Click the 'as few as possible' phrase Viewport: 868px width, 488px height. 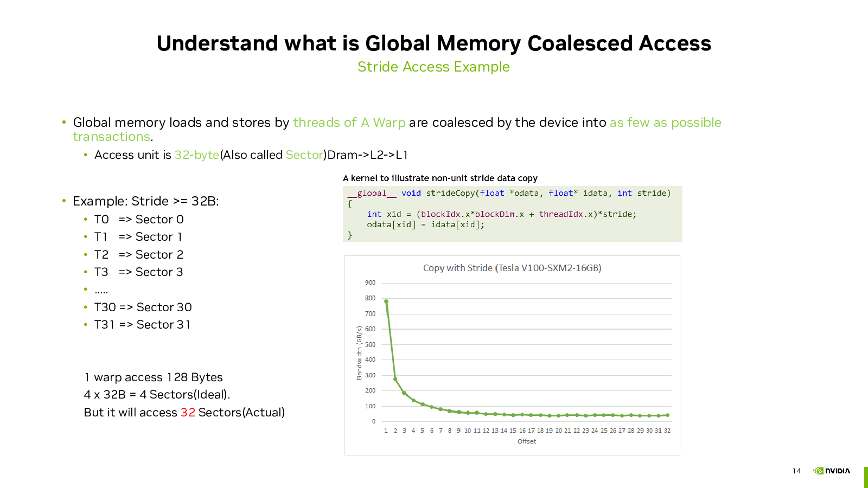(x=665, y=123)
